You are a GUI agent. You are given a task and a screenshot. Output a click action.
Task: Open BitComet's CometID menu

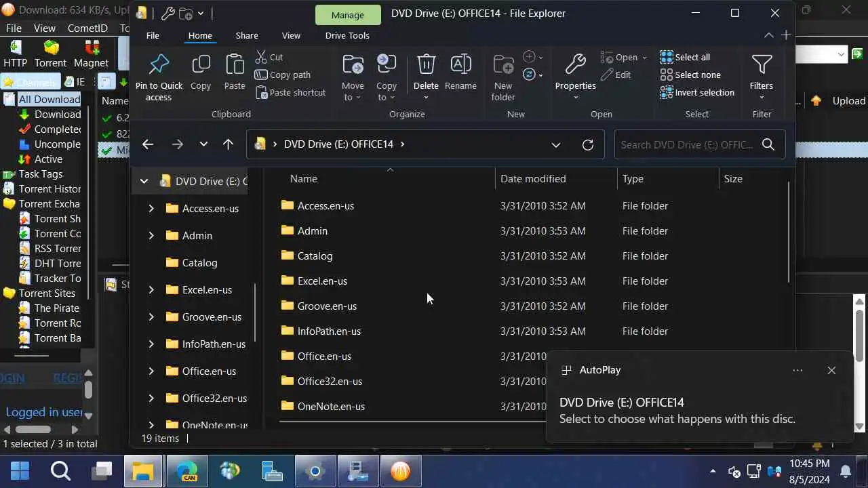pyautogui.click(x=87, y=28)
